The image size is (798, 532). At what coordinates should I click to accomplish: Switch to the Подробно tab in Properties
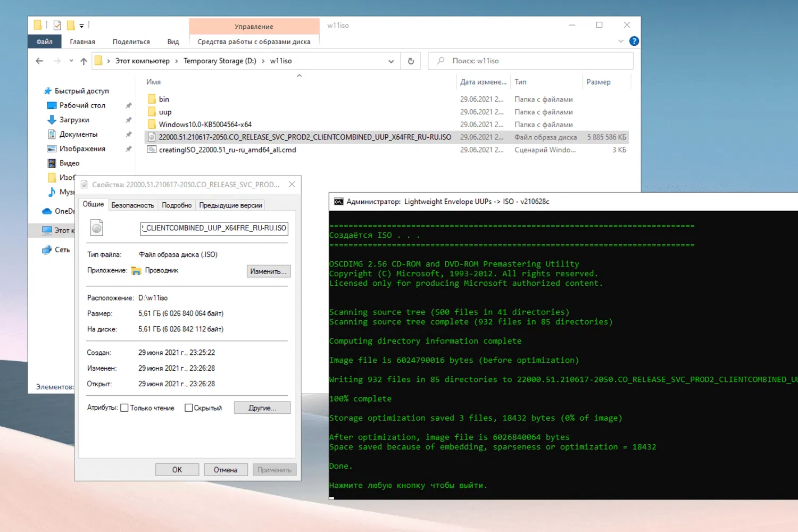(177, 205)
